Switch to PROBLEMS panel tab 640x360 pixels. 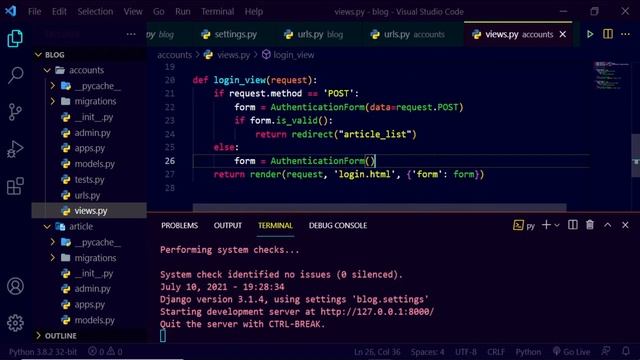tap(180, 225)
